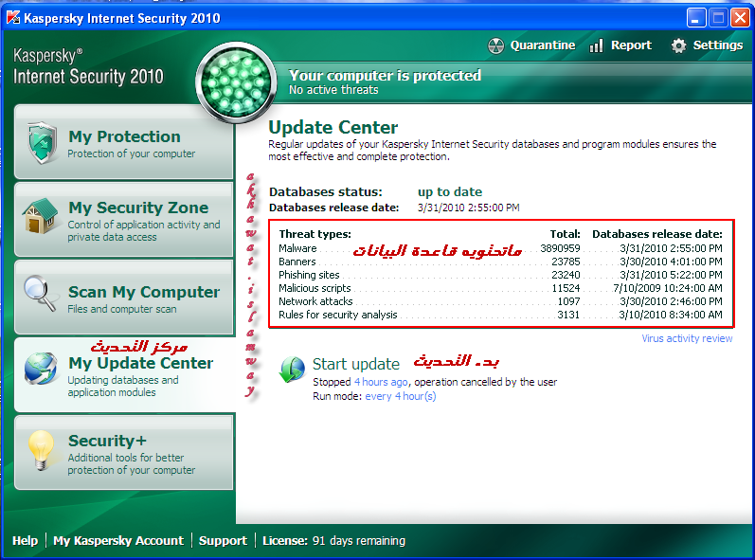
Task: Click the globe icon of My Update Center
Action: click(41, 369)
